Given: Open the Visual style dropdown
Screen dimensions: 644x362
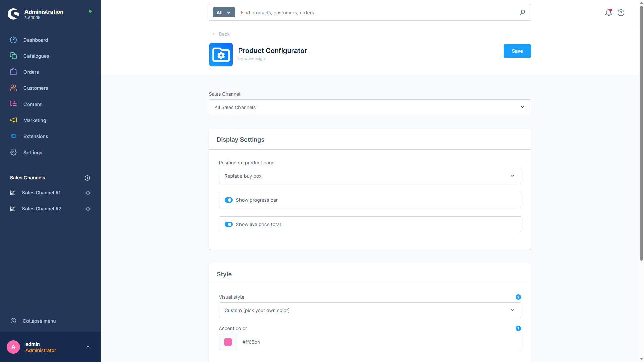Looking at the screenshot, I should [x=370, y=310].
